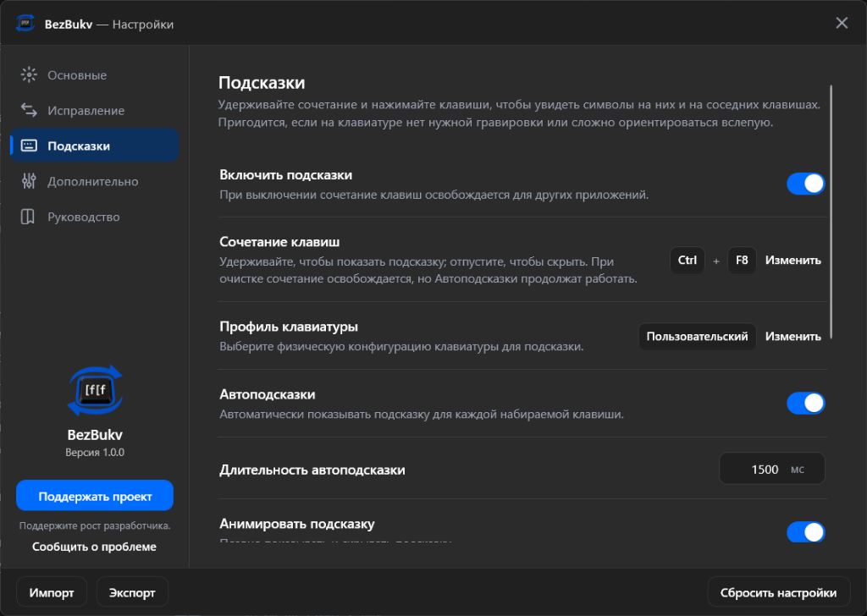Click the Поддержите рост разработчика text
Viewport: 867px width, 616px height.
[x=95, y=525]
